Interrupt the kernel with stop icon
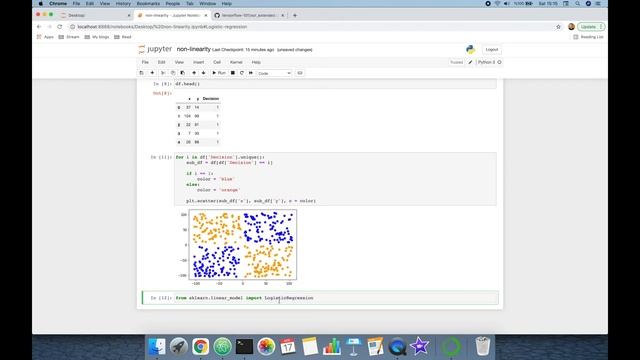Image resolution: width=640 pixels, height=360 pixels. click(x=233, y=73)
